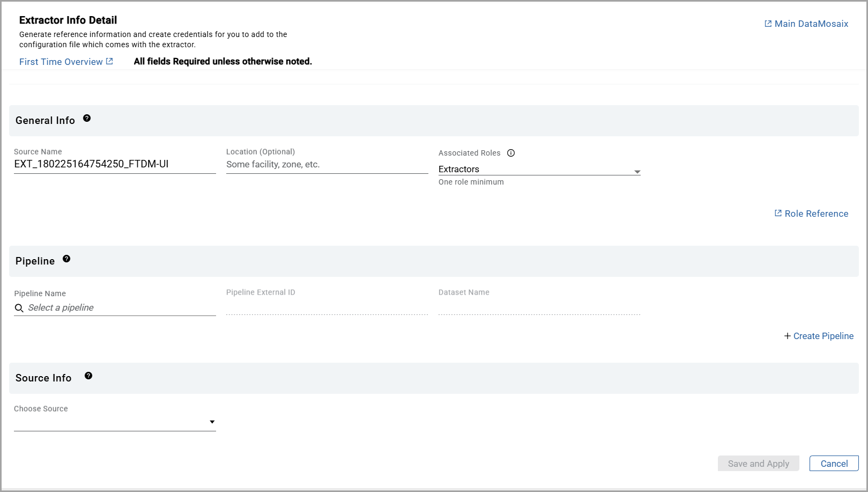
Task: Click the General Info help icon
Action: [87, 119]
